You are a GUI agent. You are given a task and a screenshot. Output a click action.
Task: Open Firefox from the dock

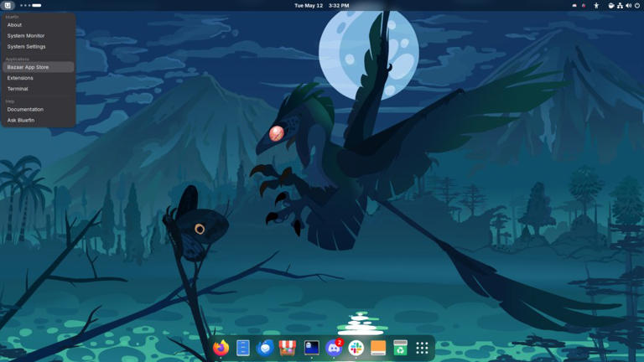click(221, 348)
